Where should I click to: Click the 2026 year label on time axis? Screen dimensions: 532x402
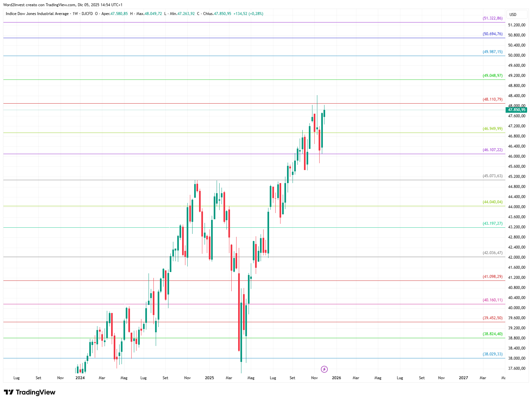[x=337, y=378]
